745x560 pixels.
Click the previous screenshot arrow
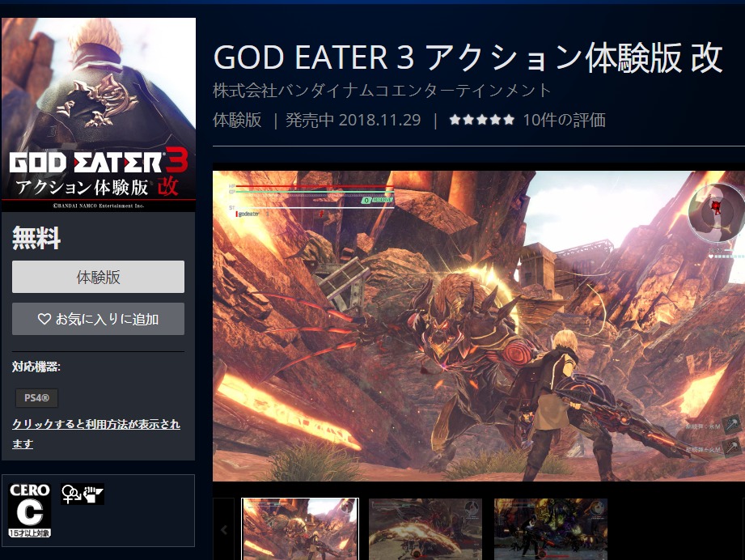tap(224, 529)
